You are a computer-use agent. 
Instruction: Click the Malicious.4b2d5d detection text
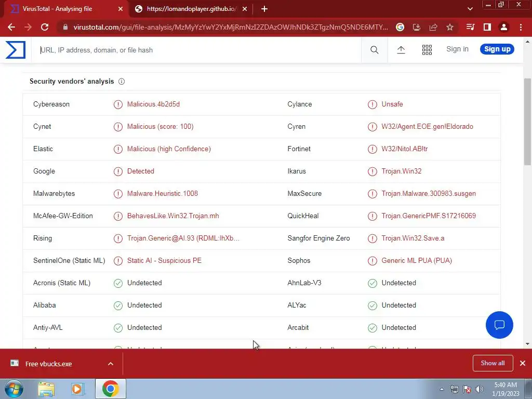153,104
